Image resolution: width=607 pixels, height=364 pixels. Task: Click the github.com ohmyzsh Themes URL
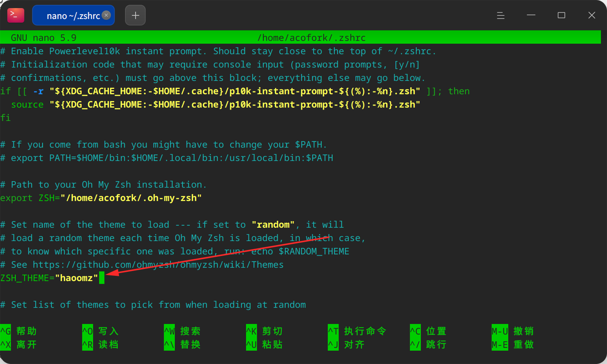tap(158, 265)
